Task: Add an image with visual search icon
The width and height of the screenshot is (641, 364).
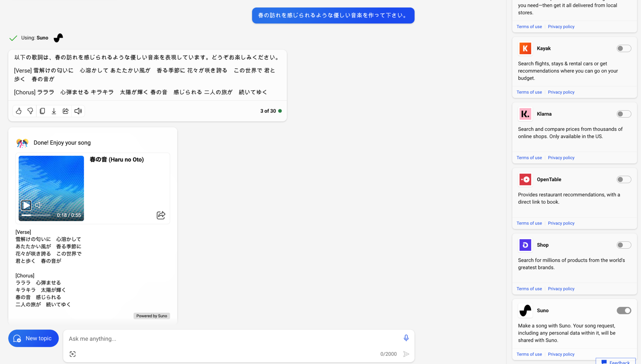Action: pyautogui.click(x=72, y=354)
